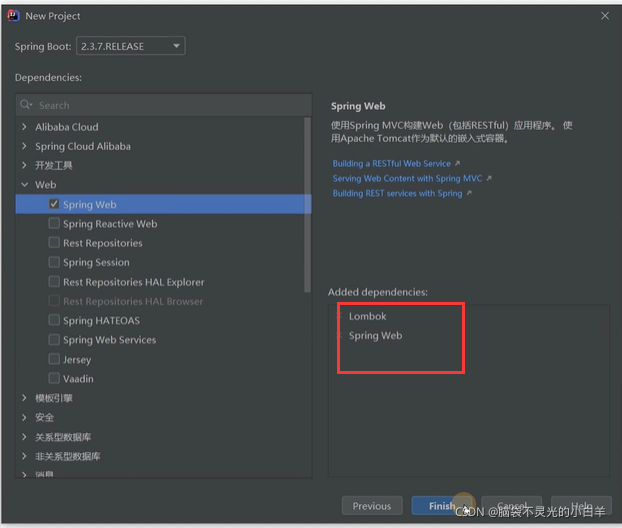The width and height of the screenshot is (622, 528).
Task: Select the Web category label
Action: pyautogui.click(x=46, y=185)
